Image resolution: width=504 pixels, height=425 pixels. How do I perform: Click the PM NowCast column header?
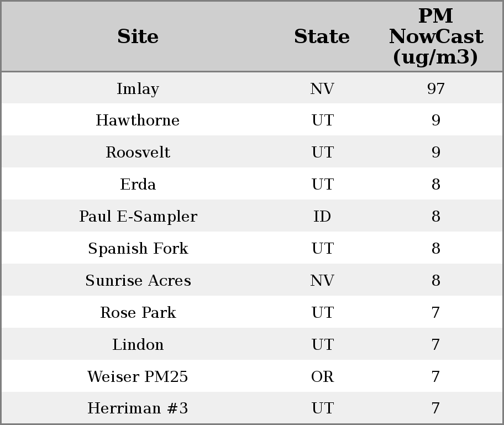(435, 37)
